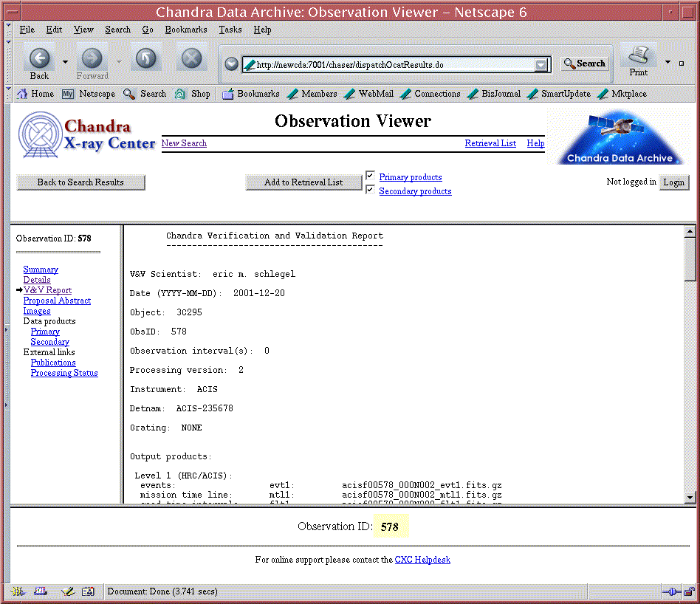Open the Print options dropdown arrow

(x=668, y=63)
